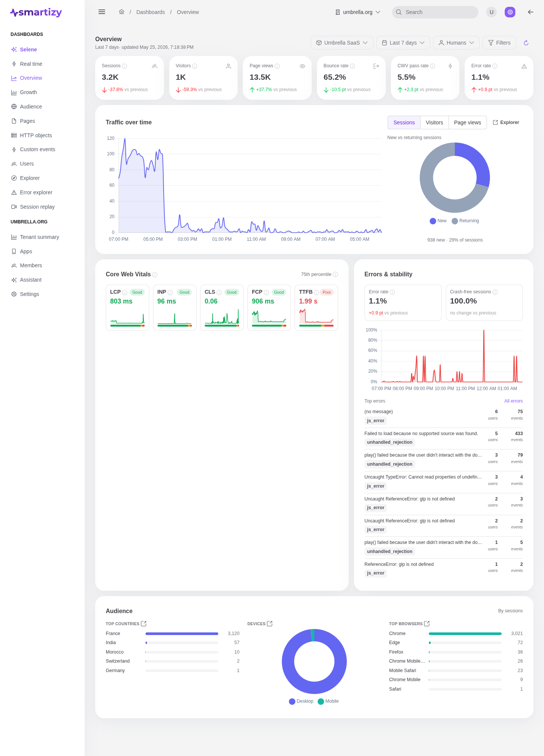Open the TTFB 1.99 s card

[316, 308]
